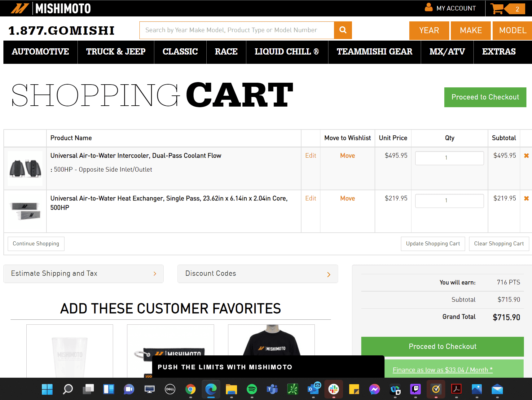This screenshot has width=532, height=400.
Task: Remove the Air-to-Water Intercooler from cart
Action: [526, 156]
